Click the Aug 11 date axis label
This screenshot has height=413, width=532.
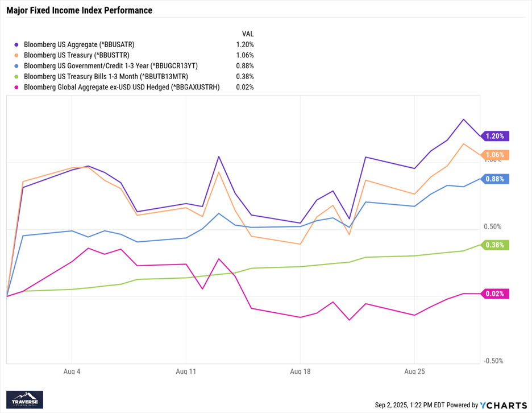click(186, 371)
